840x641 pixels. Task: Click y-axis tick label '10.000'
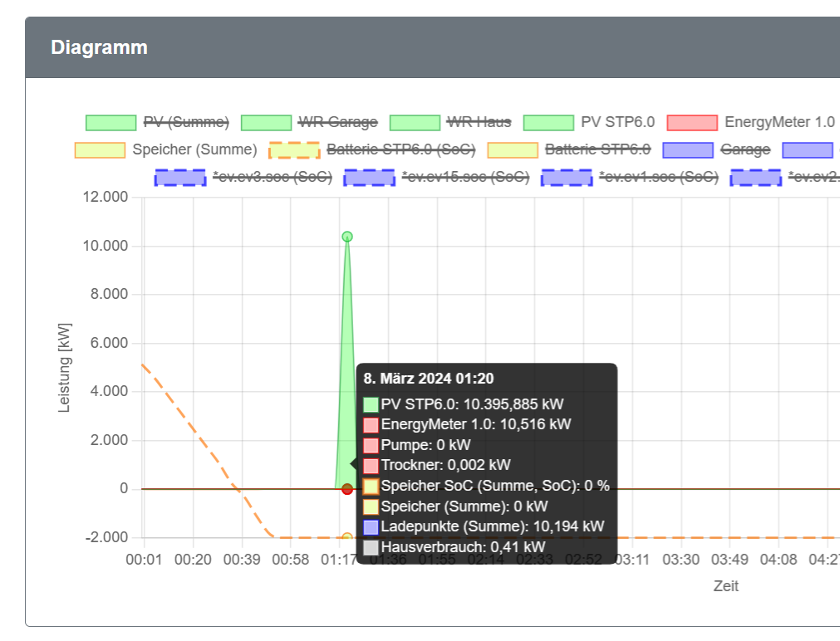click(x=106, y=246)
